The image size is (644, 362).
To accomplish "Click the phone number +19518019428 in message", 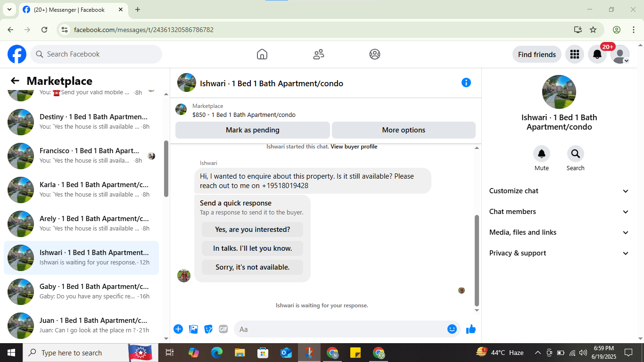I will [285, 186].
